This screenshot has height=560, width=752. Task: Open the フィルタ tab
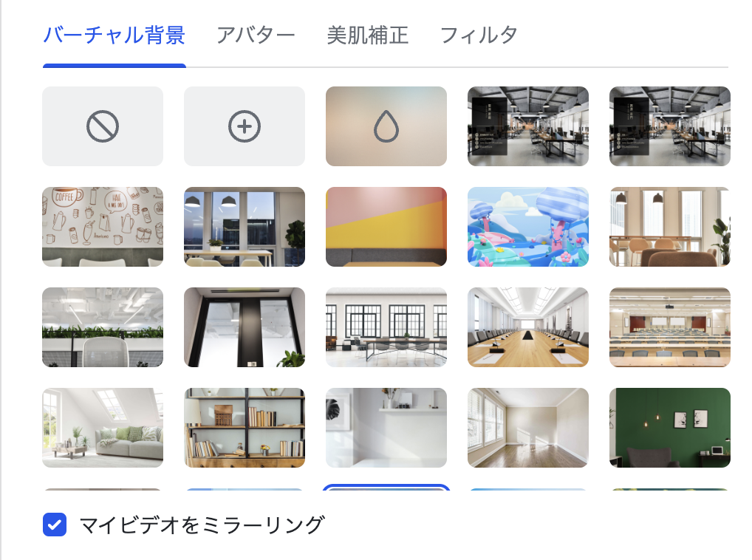pyautogui.click(x=479, y=35)
